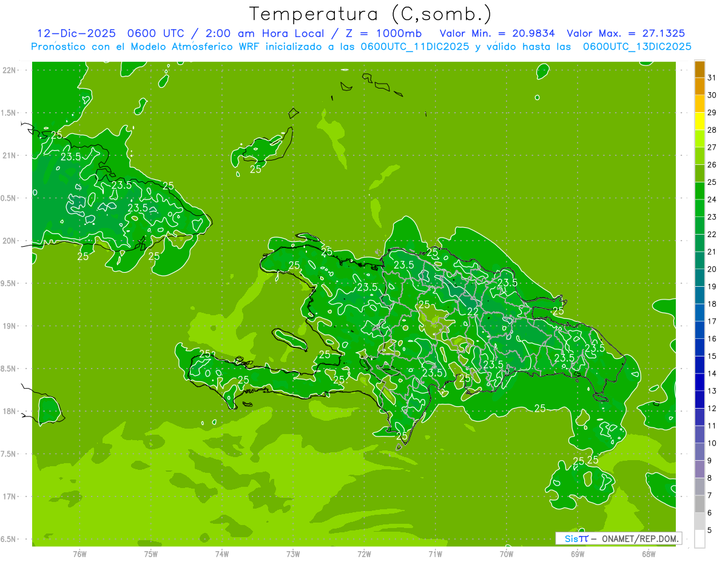Click the "69W" longitude label
This screenshot has height=562, width=728.
[x=578, y=554]
